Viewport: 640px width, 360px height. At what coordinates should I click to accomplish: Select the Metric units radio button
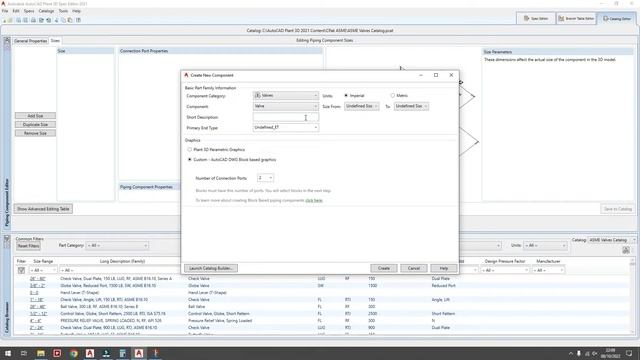393,96
